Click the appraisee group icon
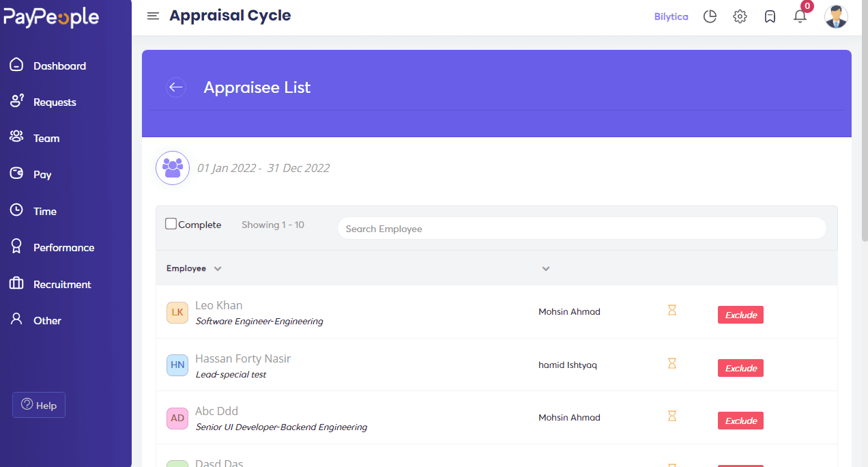The height and width of the screenshot is (467, 868). coord(173,168)
